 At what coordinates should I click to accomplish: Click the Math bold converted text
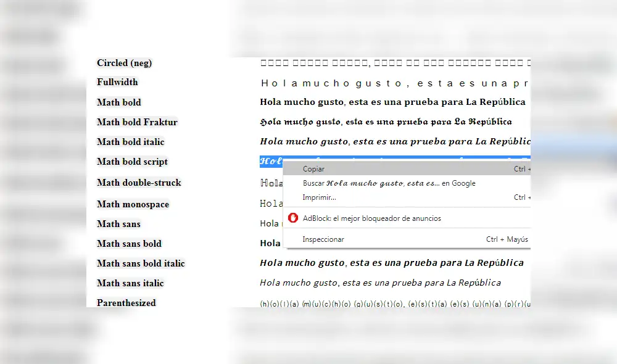[x=392, y=102]
